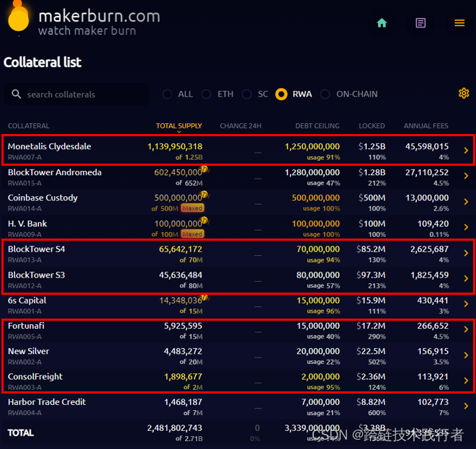The width and height of the screenshot is (476, 449).
Task: Click the badge icon next to 6s Capital supply
Action: click(205, 297)
